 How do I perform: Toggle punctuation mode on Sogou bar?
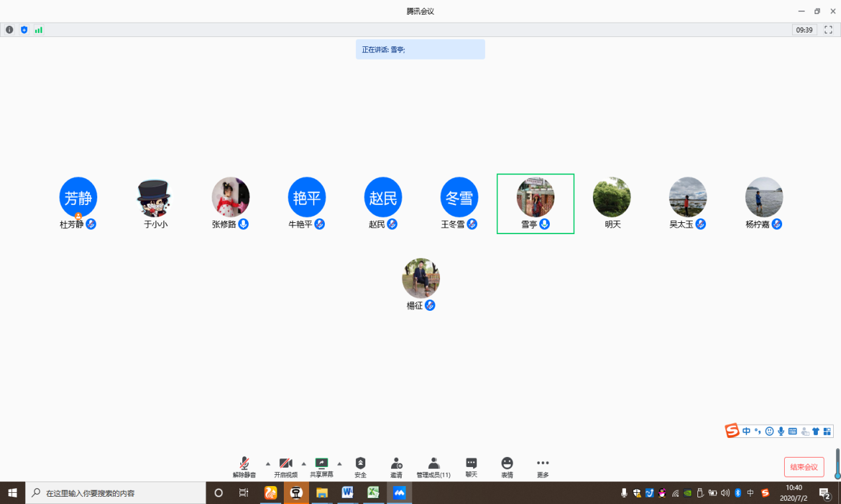coord(758,431)
